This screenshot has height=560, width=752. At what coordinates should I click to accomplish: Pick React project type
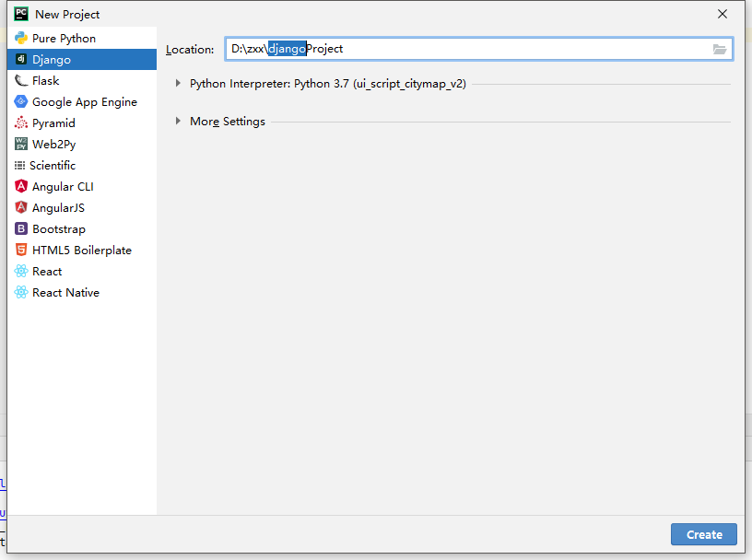(x=82, y=272)
